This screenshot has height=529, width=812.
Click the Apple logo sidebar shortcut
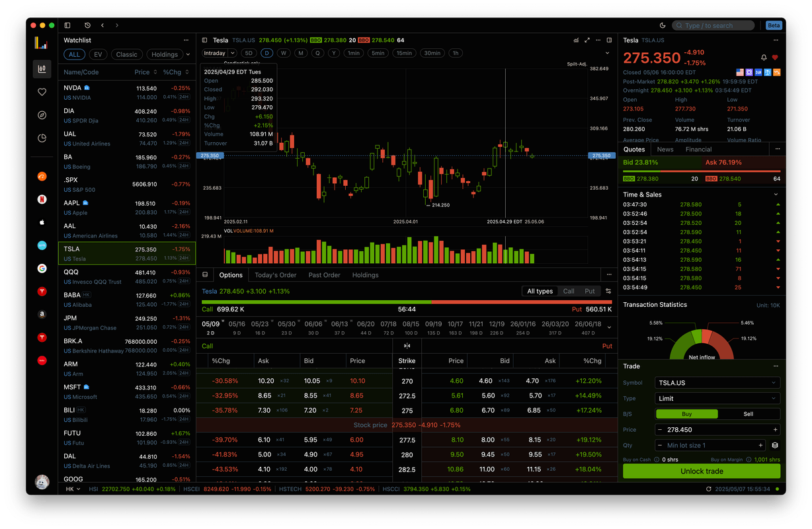(x=42, y=222)
